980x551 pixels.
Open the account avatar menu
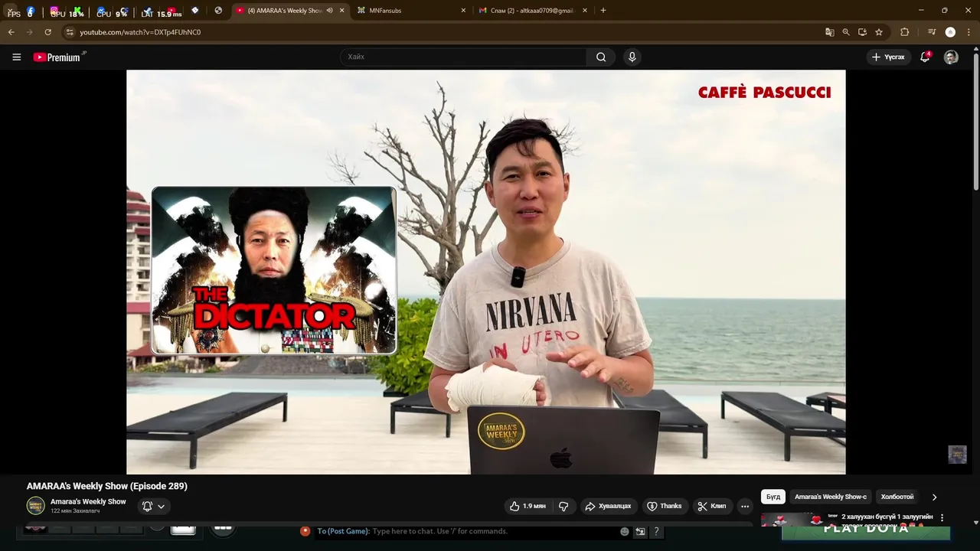click(951, 57)
